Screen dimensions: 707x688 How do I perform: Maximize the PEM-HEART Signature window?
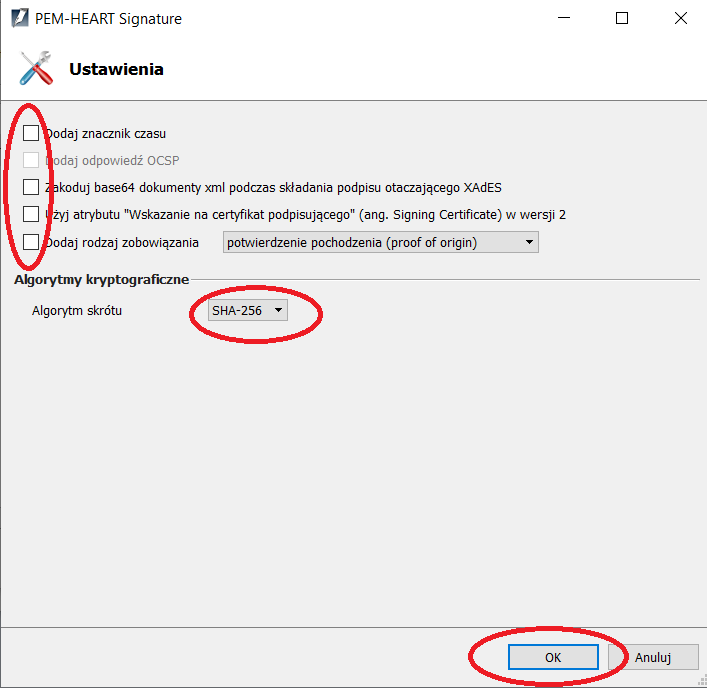[622, 18]
